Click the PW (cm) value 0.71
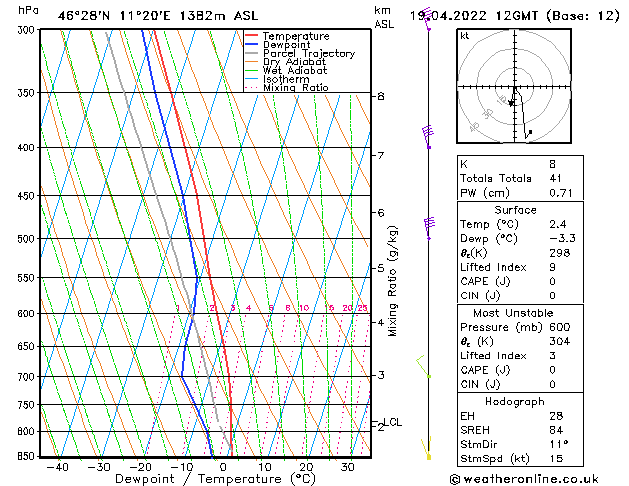This screenshot has width=629, height=486. (x=561, y=193)
